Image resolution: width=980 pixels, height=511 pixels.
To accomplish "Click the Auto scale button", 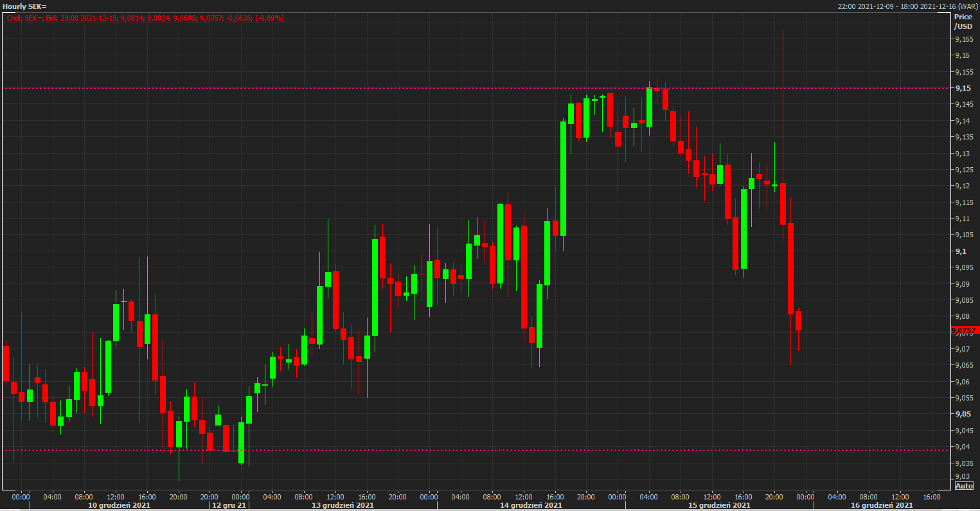I will (x=964, y=486).
